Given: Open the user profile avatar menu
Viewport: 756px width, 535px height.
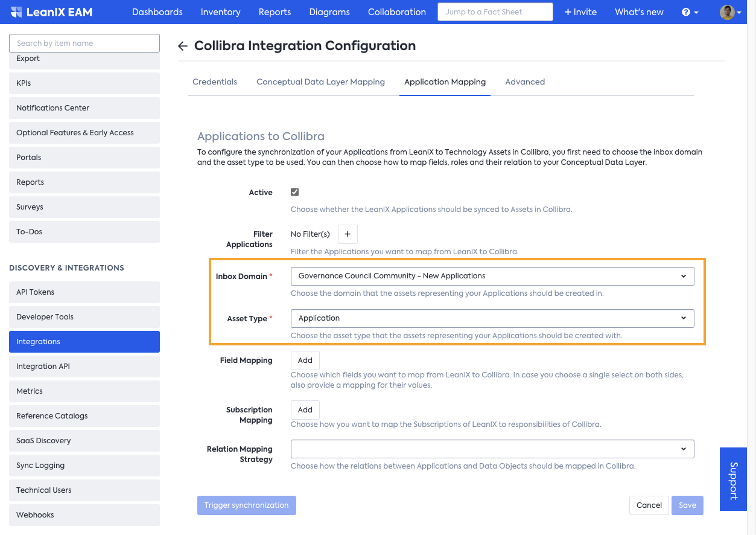Looking at the screenshot, I should click(x=730, y=12).
